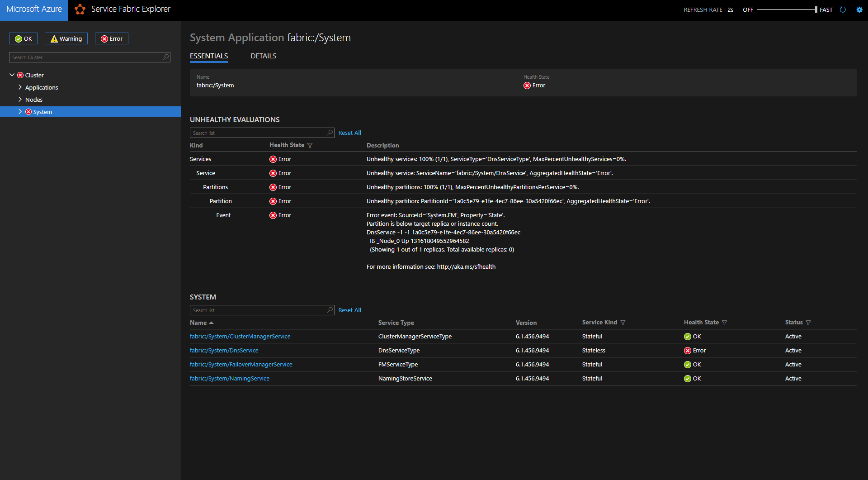Click the System table search magnifier icon

(x=330, y=310)
